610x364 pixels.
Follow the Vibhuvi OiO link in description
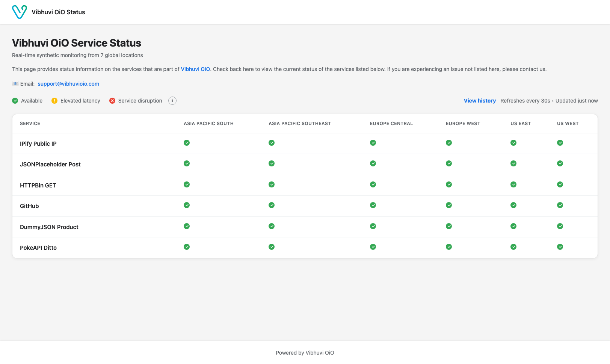(195, 69)
